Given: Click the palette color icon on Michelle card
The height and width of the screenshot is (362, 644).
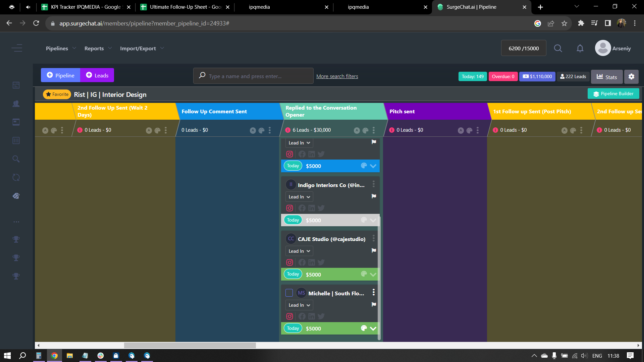Looking at the screenshot, I should [x=364, y=328].
